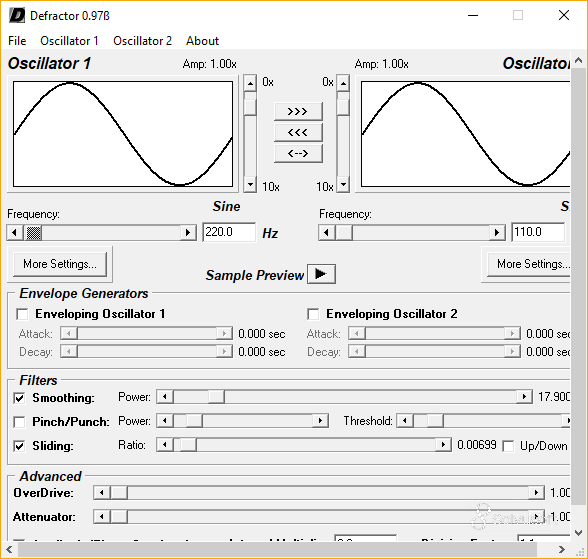
Task: Enable the Pinch/Punch filter checkbox
Action: [19, 422]
